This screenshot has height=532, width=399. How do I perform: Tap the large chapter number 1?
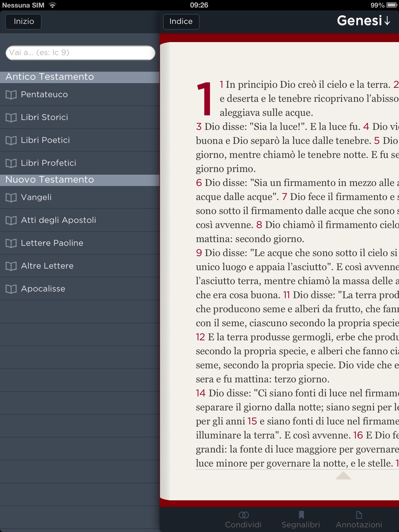click(204, 98)
